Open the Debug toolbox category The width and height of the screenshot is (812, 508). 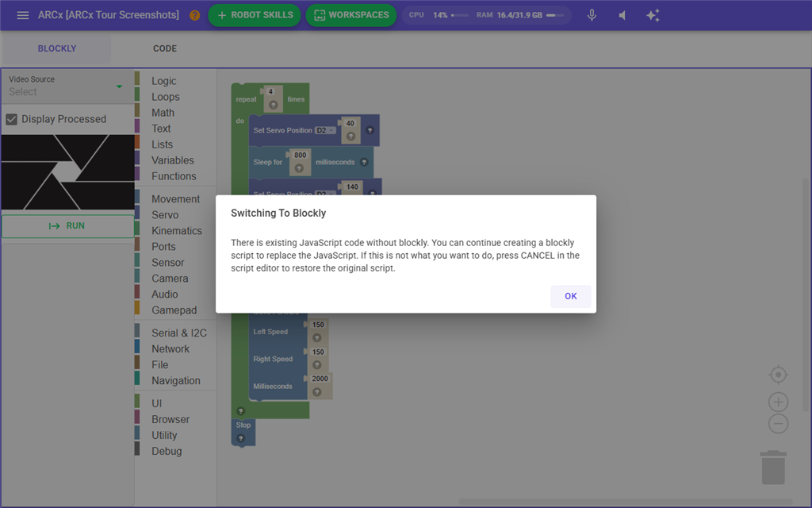(167, 451)
